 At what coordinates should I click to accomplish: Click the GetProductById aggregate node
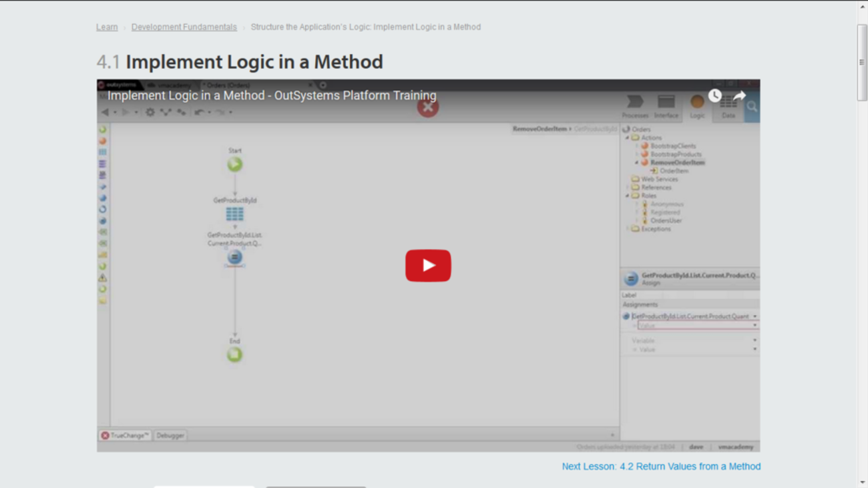[x=234, y=214]
